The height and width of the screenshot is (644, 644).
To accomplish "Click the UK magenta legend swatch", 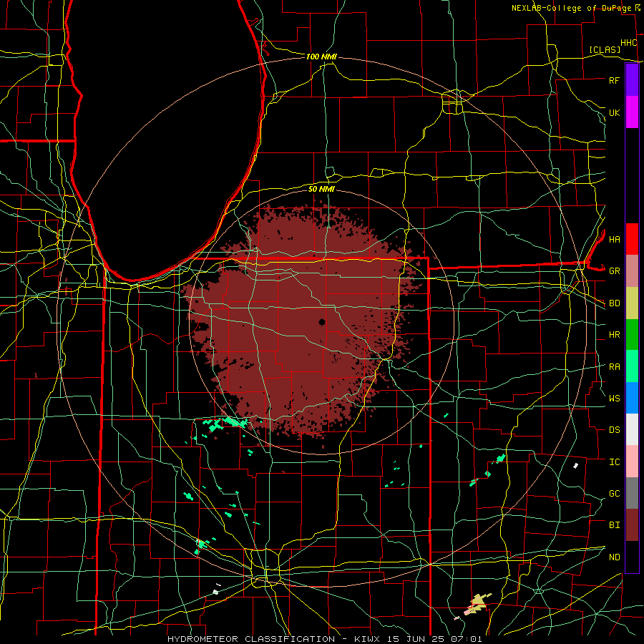I will (x=632, y=112).
